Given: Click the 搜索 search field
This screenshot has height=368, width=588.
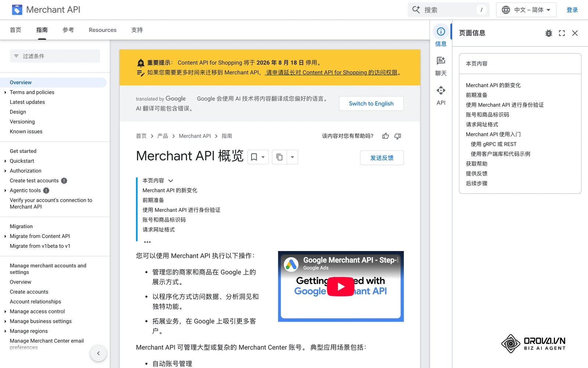Looking at the screenshot, I should click(x=448, y=10).
